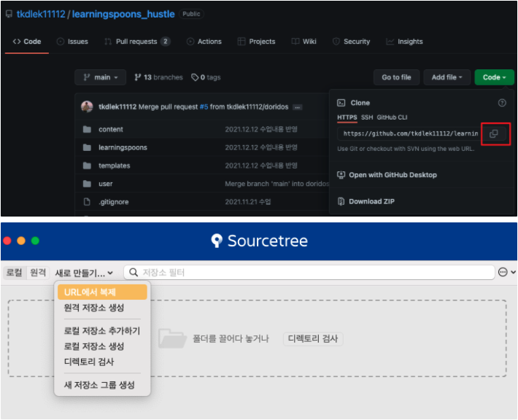This screenshot has width=518, height=420.
Task: Click the 2021.11.21 수업 commit message
Action: tap(248, 202)
